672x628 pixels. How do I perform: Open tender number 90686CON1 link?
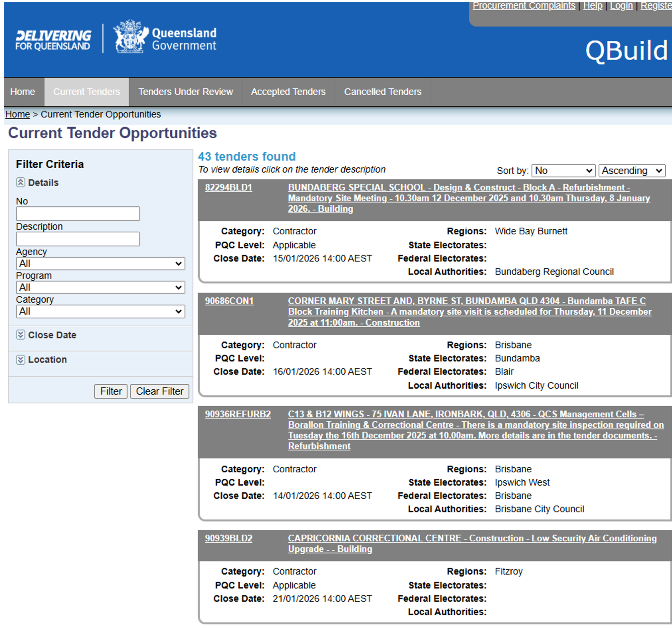pyautogui.click(x=229, y=301)
